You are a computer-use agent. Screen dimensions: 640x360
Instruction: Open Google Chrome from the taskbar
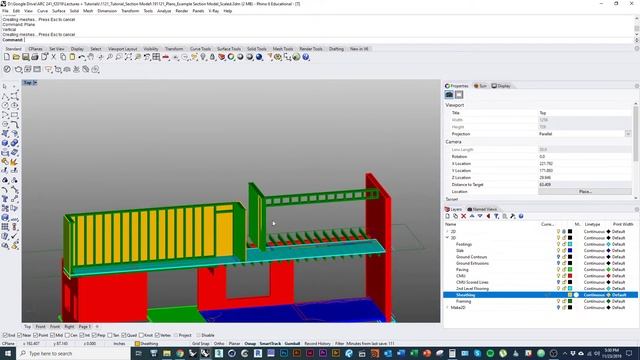(x=180, y=353)
